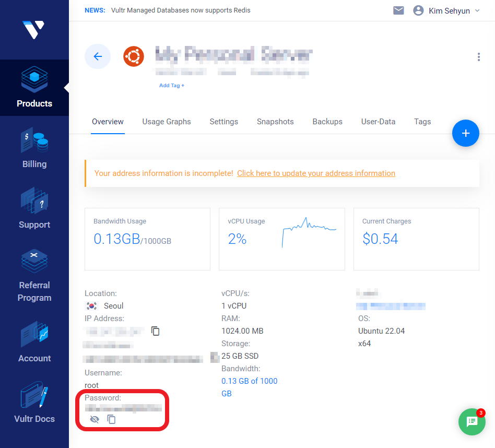The width and height of the screenshot is (495, 448).
Task: Click the 2% vCPU usage value
Action: [237, 239]
